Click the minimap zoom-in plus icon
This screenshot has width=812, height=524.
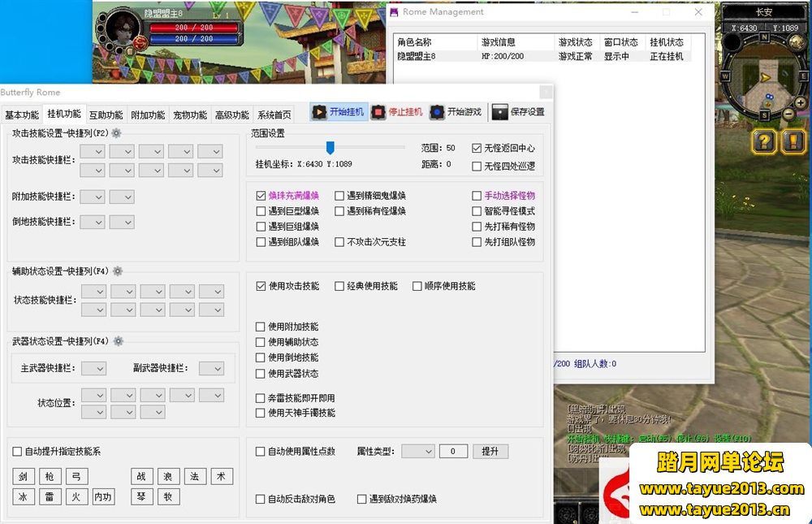click(800, 103)
